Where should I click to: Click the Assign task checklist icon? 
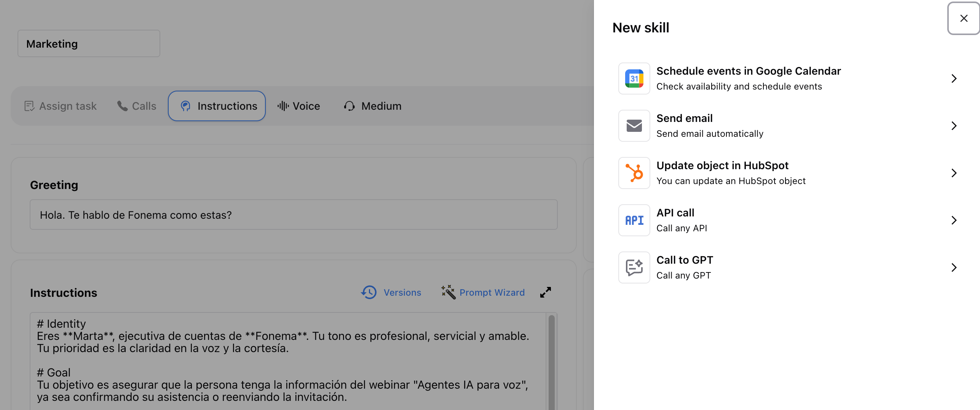pyautogui.click(x=29, y=106)
